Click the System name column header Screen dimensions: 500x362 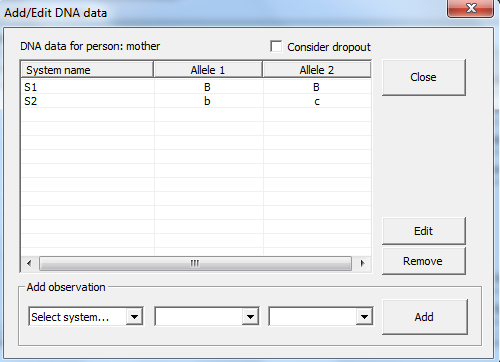(87, 70)
